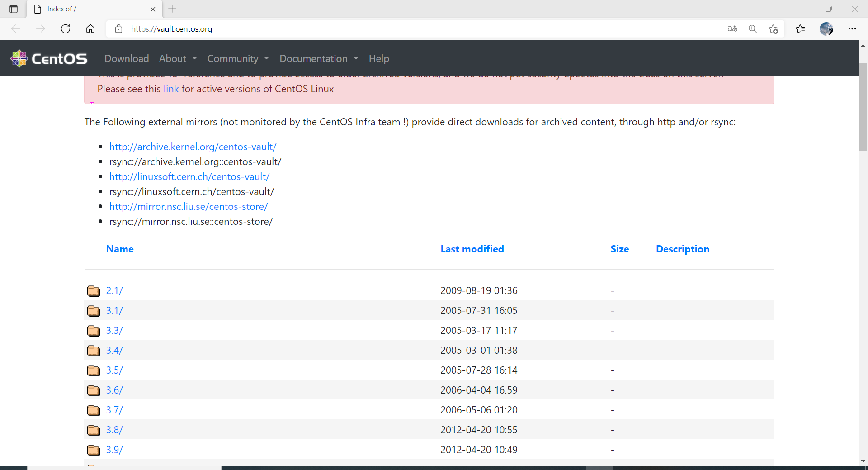Click the folder icon for 3.9/

[x=94, y=450]
